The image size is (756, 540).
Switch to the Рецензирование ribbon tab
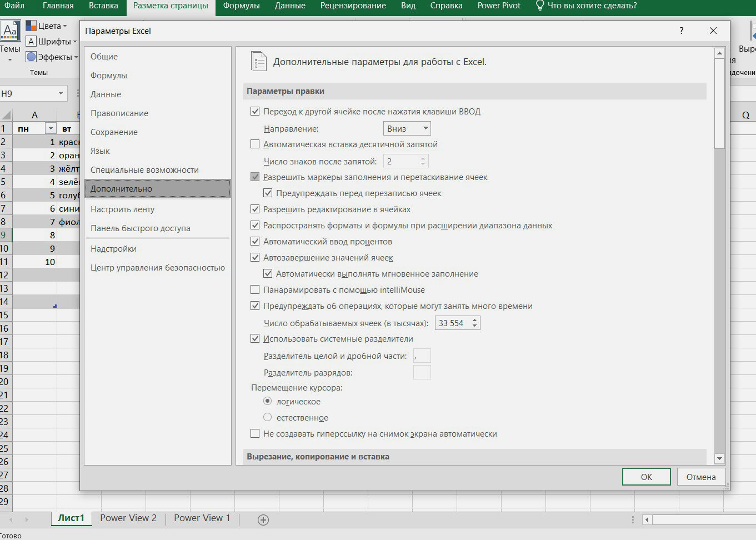353,6
